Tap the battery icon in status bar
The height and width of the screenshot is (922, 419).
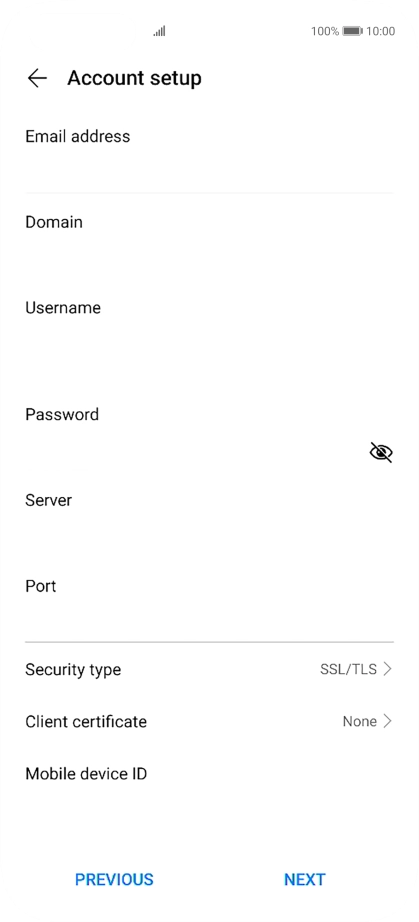click(x=353, y=31)
